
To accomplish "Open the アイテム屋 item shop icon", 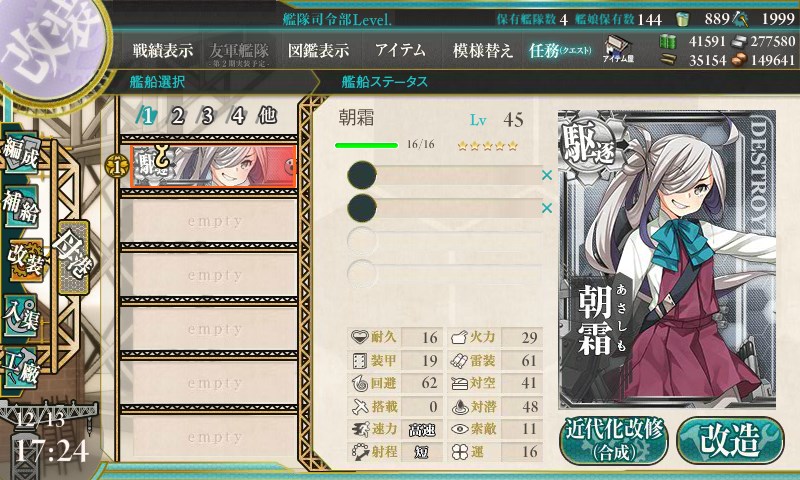I will coord(618,49).
